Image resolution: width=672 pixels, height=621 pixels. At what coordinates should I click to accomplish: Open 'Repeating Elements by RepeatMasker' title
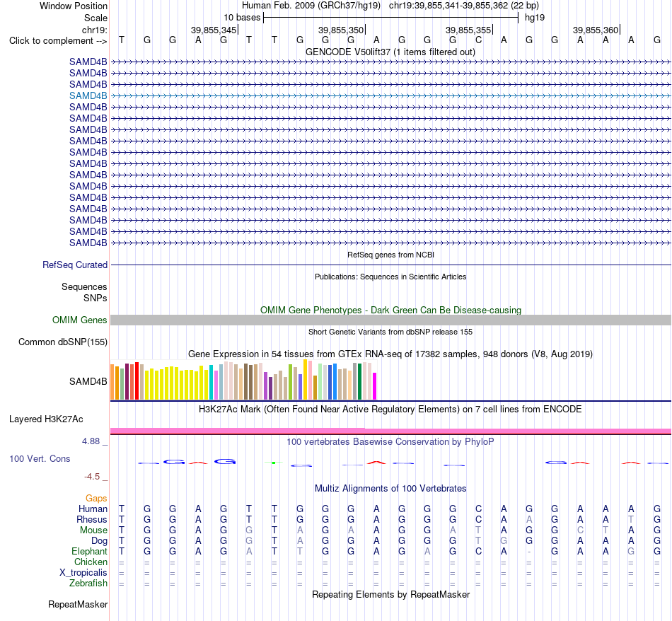click(x=391, y=594)
